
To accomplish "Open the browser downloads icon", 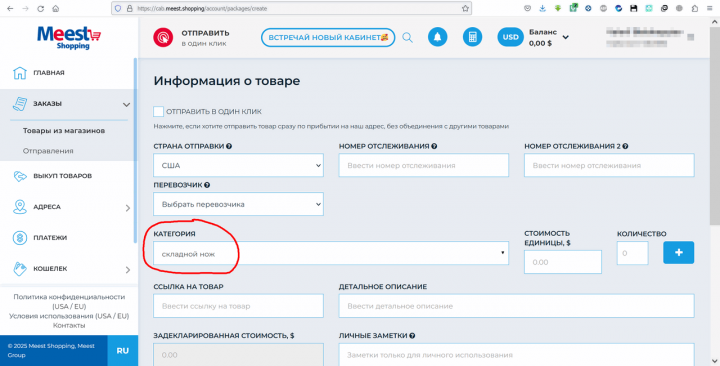I will (x=543, y=8).
